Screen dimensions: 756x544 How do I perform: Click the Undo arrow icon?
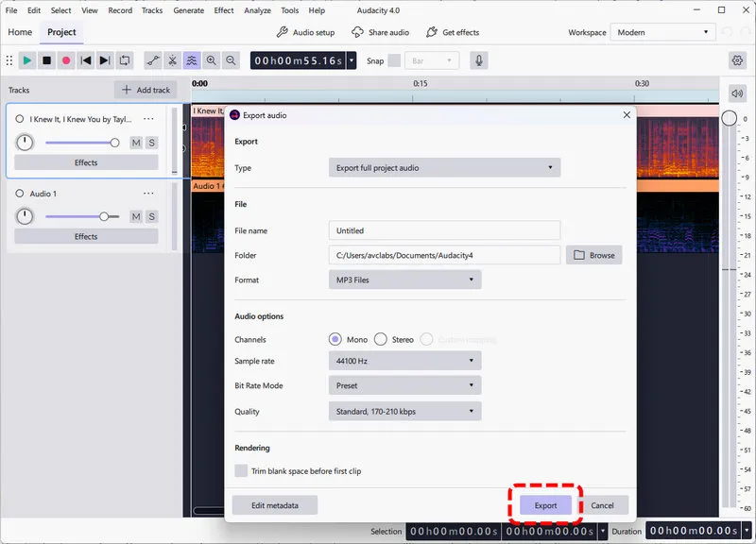click(727, 32)
